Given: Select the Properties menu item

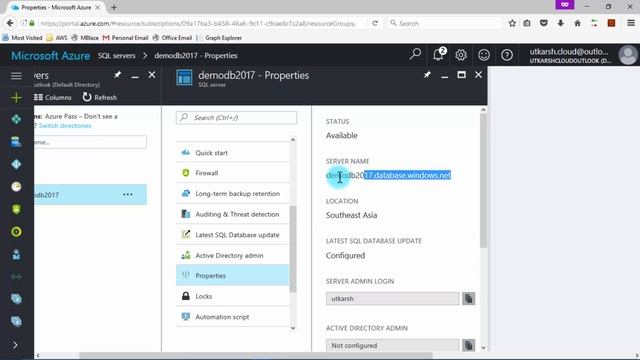Looking at the screenshot, I should point(232,276).
